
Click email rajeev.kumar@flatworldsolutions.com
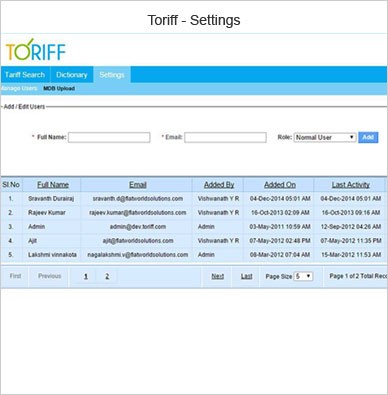(x=138, y=213)
